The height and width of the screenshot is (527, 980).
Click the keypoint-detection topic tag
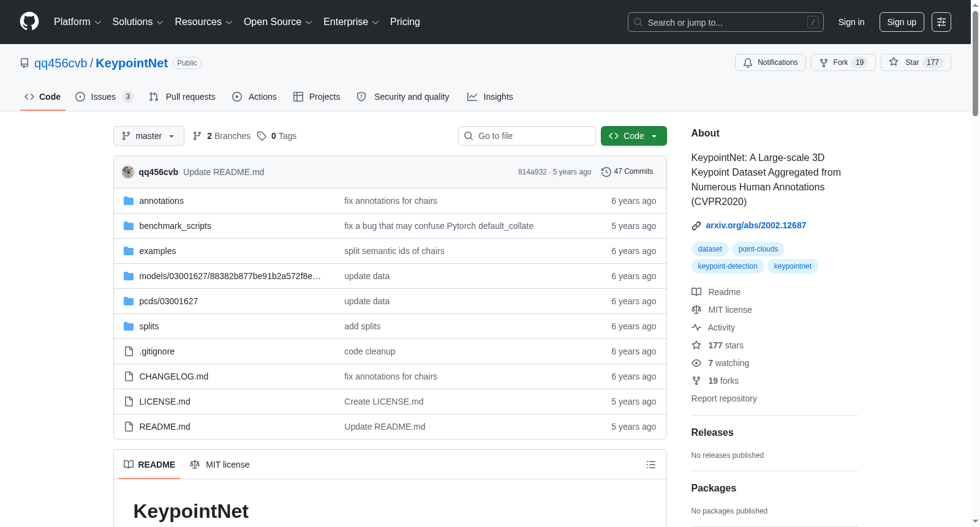tap(728, 266)
